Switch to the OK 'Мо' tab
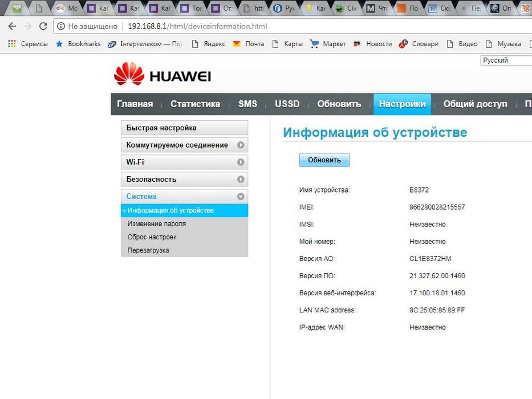532x399 pixels. [x=67, y=8]
